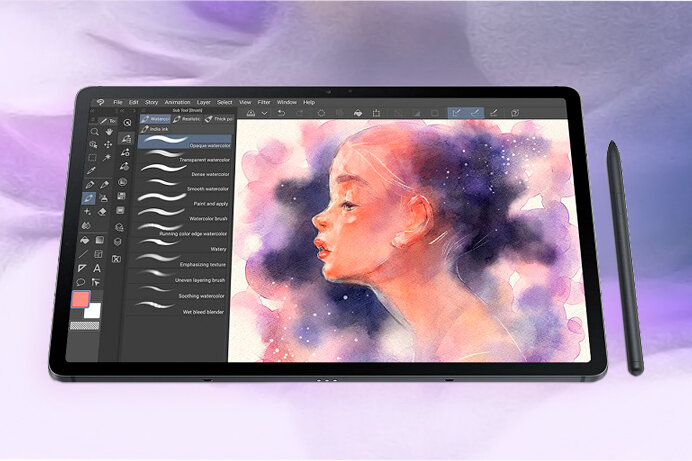692x461 pixels.
Task: Select the white sub color swatch
Action: coord(92,311)
